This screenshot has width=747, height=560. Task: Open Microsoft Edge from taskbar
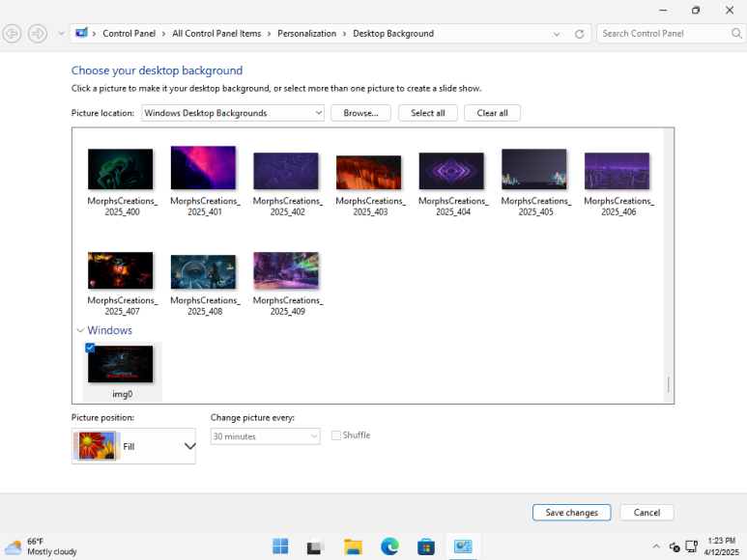(x=389, y=546)
